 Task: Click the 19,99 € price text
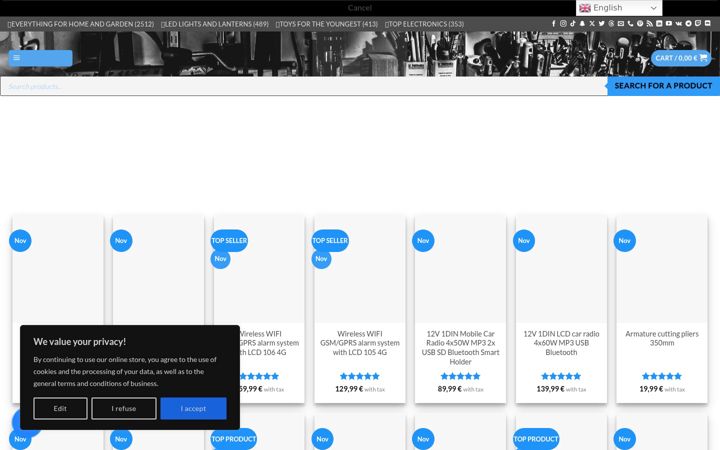tap(651, 389)
